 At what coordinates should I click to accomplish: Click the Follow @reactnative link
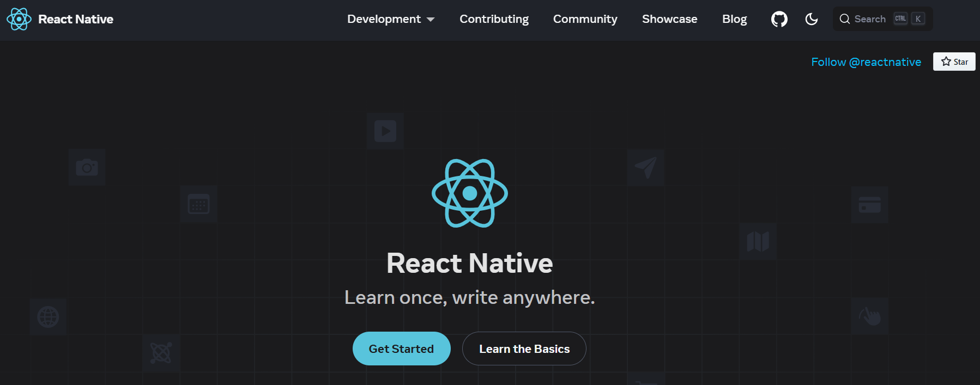coord(866,62)
